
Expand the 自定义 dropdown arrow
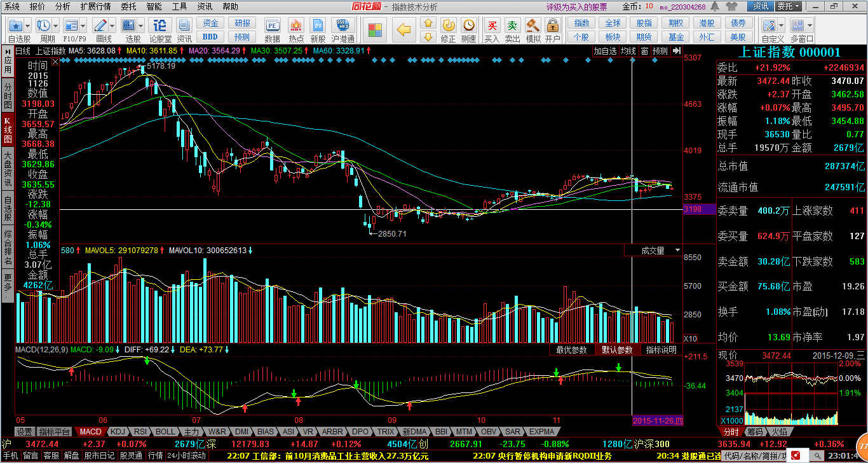[781, 25]
